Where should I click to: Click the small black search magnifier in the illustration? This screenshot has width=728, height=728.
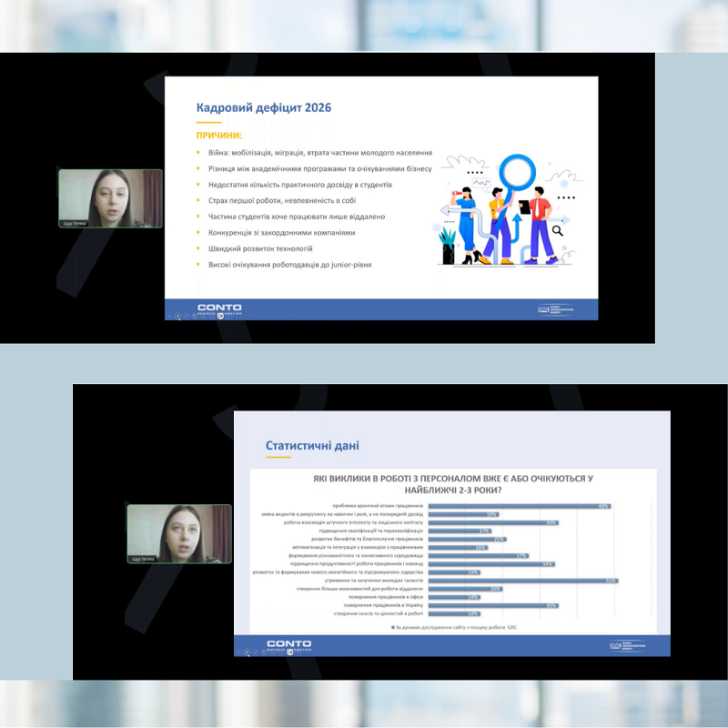(x=557, y=231)
